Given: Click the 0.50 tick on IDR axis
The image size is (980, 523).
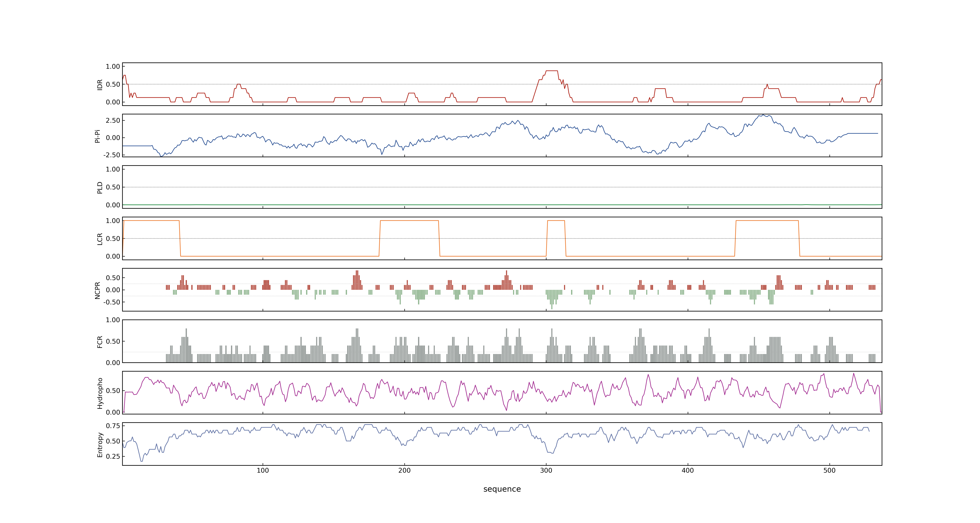Looking at the screenshot, I should click(113, 85).
